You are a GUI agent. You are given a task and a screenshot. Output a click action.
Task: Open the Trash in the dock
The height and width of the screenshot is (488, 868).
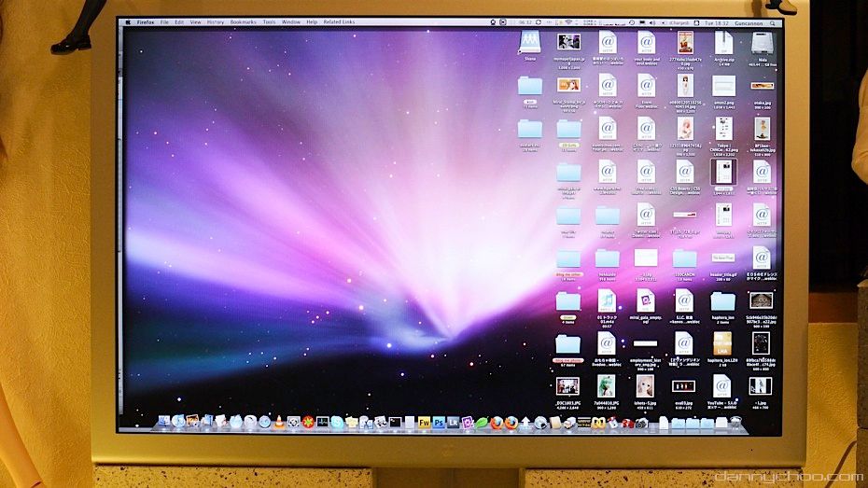(x=736, y=423)
